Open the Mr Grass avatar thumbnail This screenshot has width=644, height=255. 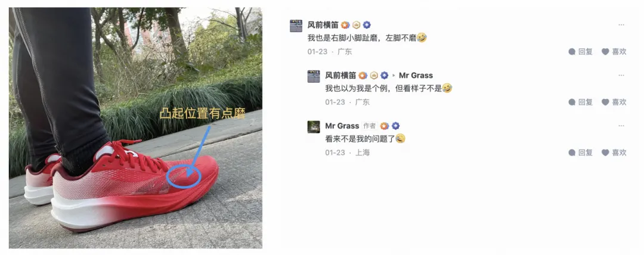[x=314, y=126]
